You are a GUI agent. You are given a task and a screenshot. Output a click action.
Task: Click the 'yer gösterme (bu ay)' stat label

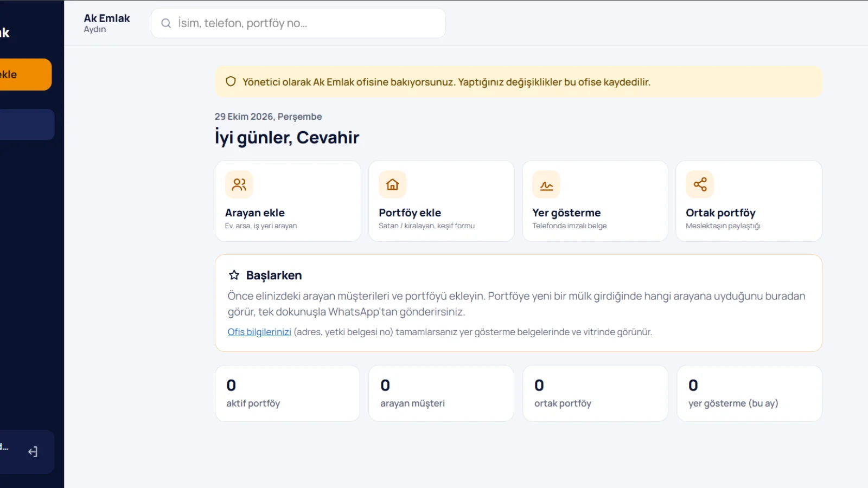pyautogui.click(x=733, y=403)
